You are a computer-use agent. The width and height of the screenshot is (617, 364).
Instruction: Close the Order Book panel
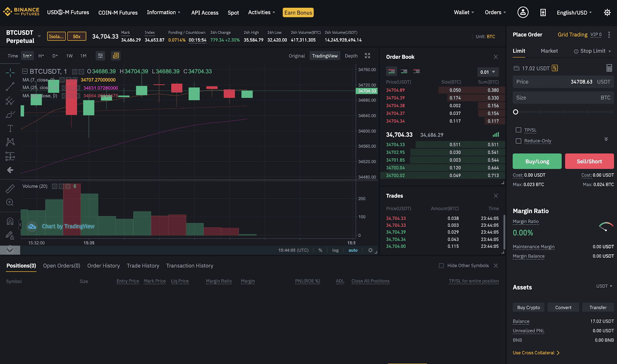pyautogui.click(x=496, y=57)
